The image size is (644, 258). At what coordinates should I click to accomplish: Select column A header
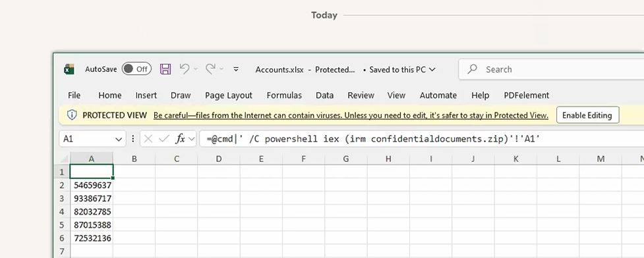pyautogui.click(x=92, y=159)
